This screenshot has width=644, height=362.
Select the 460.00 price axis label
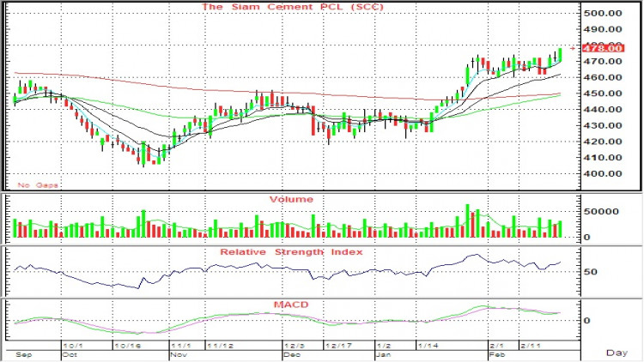(603, 77)
